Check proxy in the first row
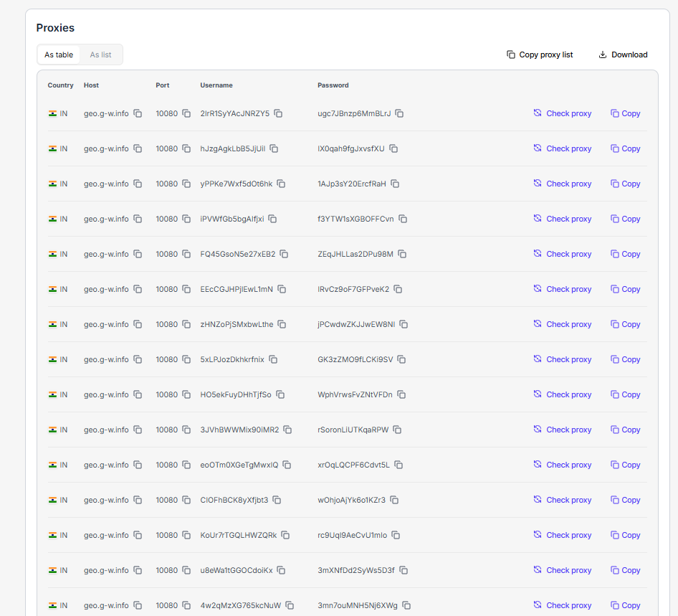Screen dimensions: 678x616 point(563,113)
